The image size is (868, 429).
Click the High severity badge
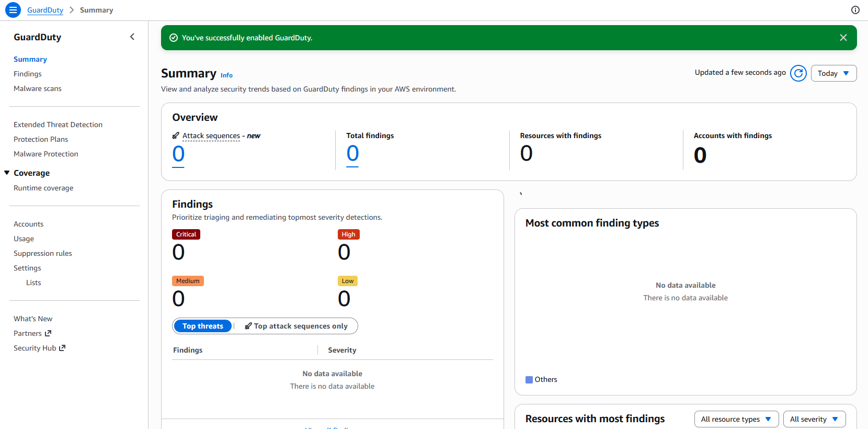[x=349, y=234]
